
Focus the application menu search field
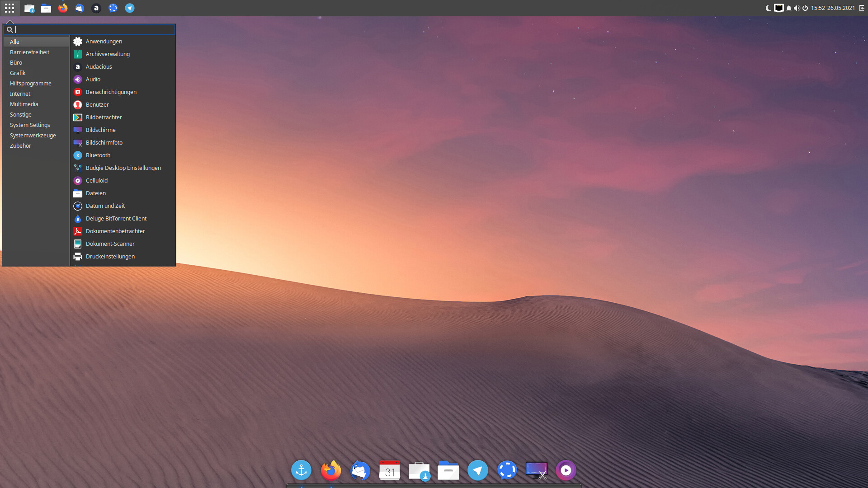pos(89,29)
